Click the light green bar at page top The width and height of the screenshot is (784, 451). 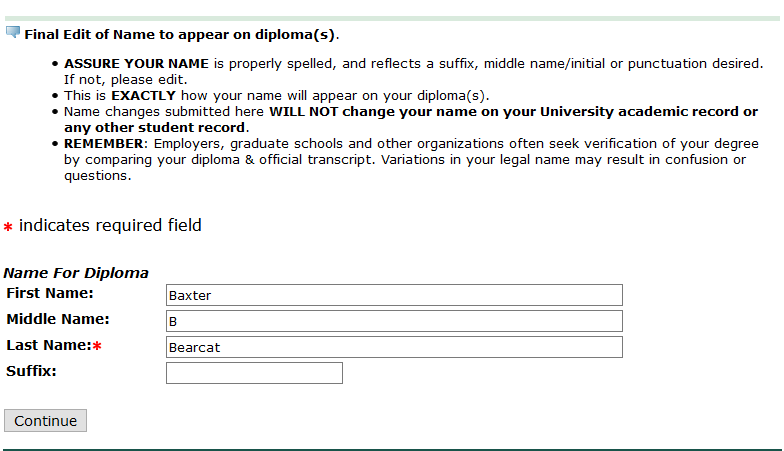tap(392, 18)
